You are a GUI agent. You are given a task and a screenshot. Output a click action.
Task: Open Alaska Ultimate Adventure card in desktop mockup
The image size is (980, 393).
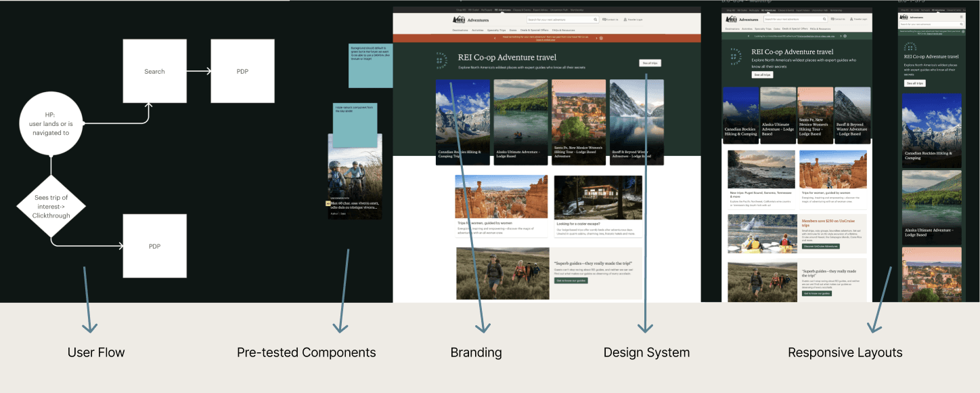(x=520, y=122)
